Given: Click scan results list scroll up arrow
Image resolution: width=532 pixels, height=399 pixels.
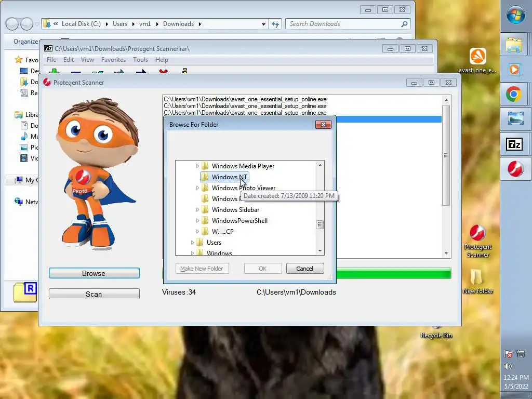Looking at the screenshot, I should 446,100.
